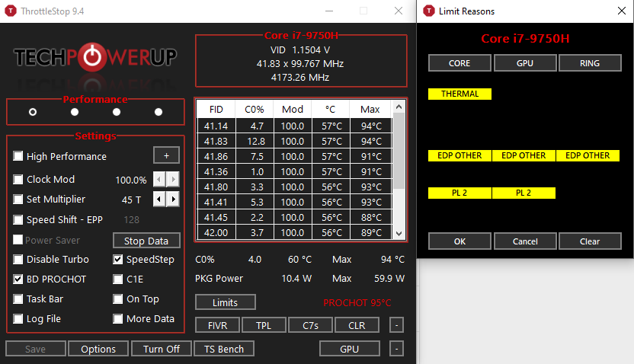Click the yellow THERMAL indicator
Image resolution: width=634 pixels, height=364 pixels.
pyautogui.click(x=459, y=94)
